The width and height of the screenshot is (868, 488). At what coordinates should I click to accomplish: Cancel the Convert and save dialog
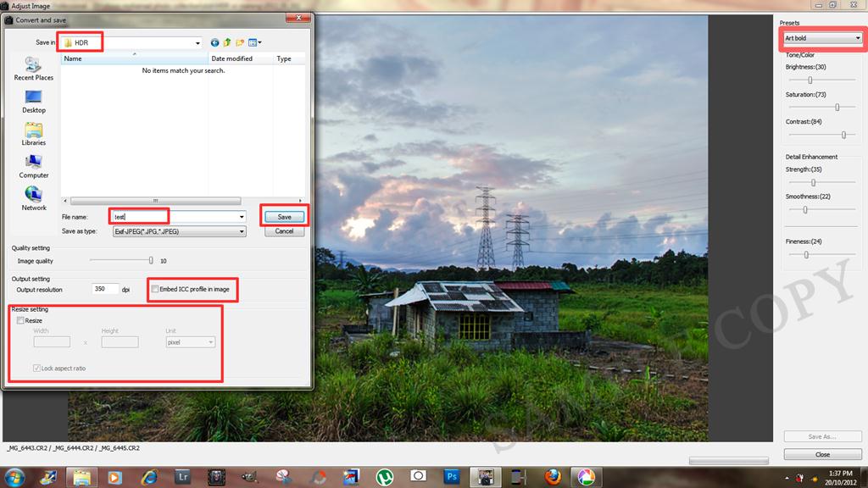pos(284,230)
